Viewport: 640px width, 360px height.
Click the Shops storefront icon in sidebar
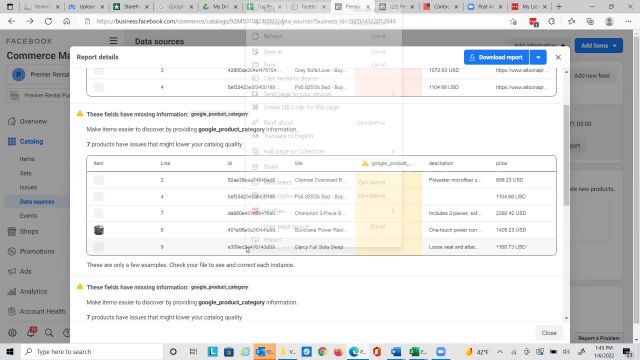12,231
